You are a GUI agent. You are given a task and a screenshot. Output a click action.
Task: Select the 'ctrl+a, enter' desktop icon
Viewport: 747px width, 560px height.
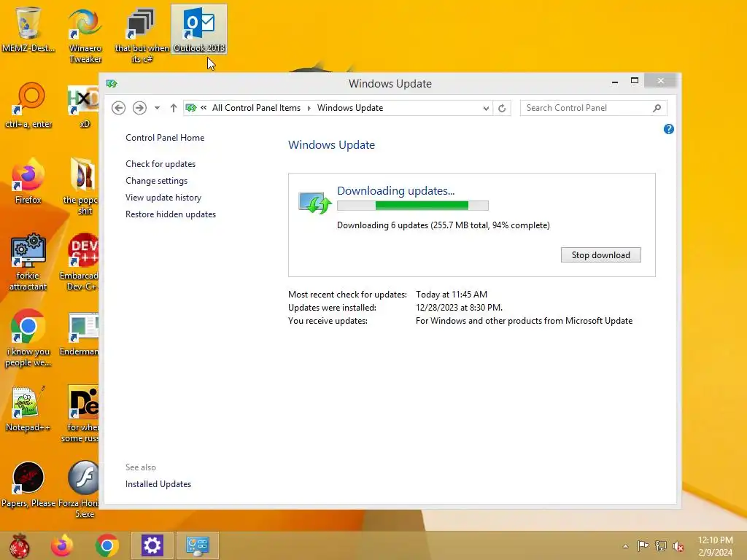(28, 106)
